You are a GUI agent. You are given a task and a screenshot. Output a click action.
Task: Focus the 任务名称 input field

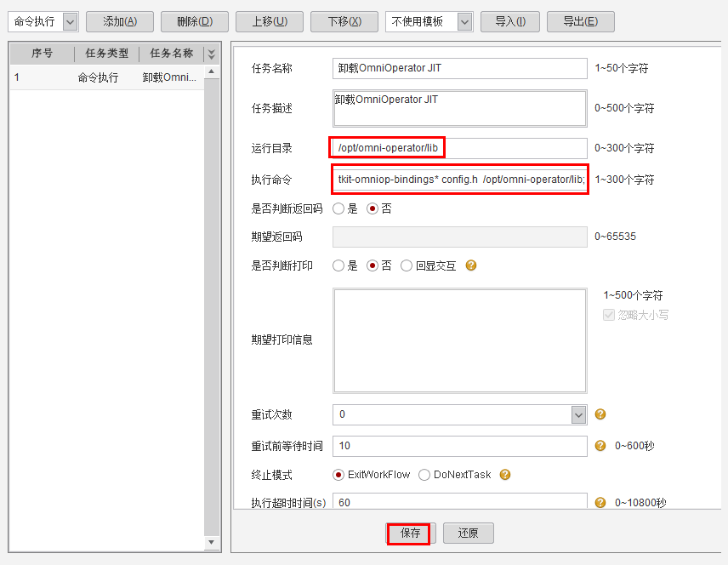[x=459, y=68]
